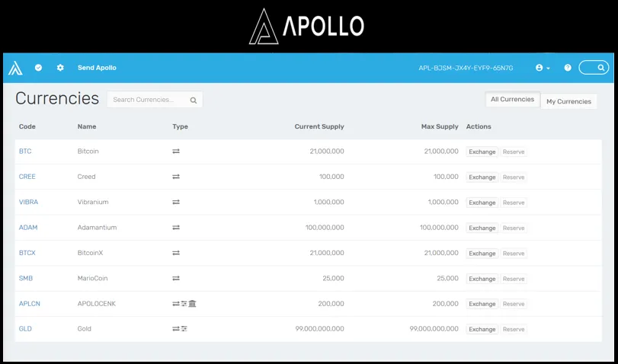Click MarioCoin max supply 25,000 value

448,278
